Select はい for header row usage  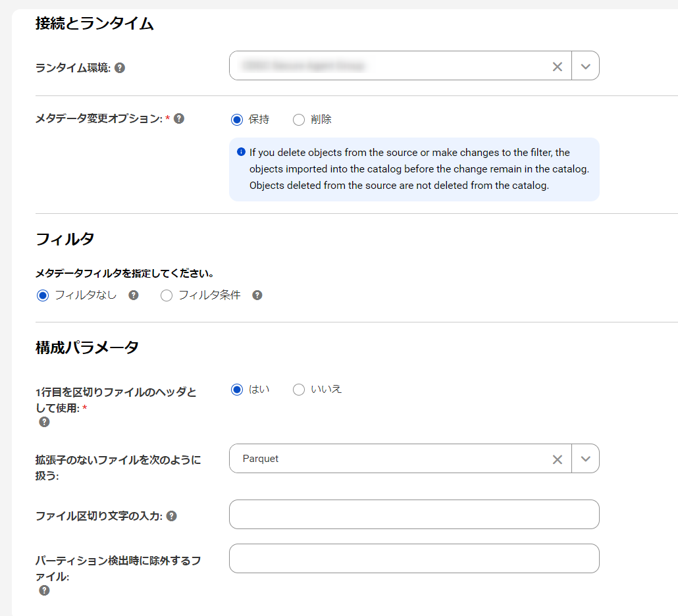pos(237,390)
